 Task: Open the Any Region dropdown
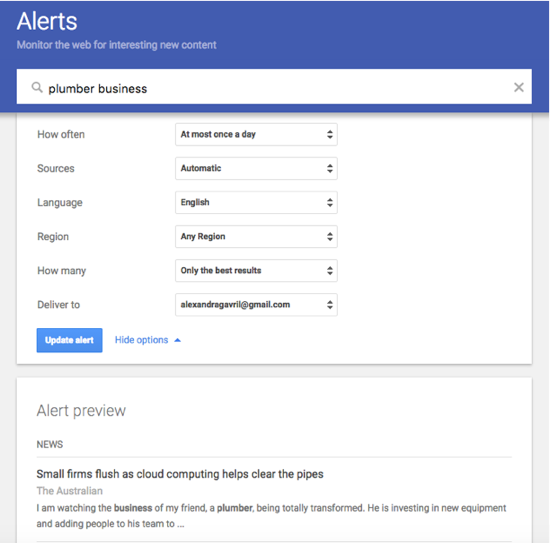(x=256, y=236)
